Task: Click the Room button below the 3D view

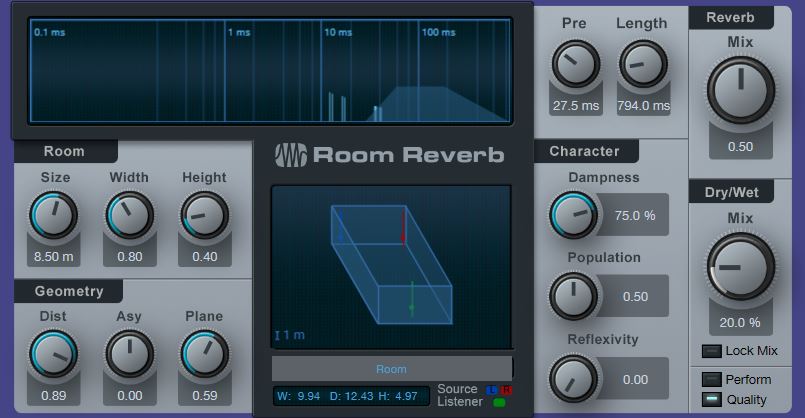Action: coord(391,368)
